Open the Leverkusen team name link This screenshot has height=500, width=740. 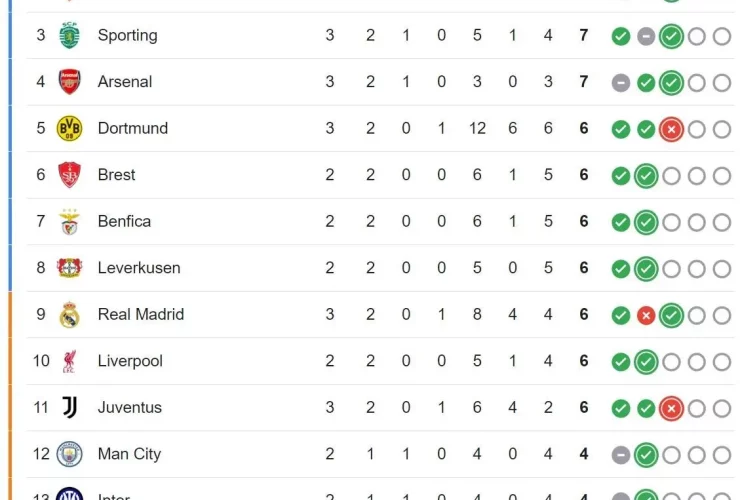tap(139, 268)
